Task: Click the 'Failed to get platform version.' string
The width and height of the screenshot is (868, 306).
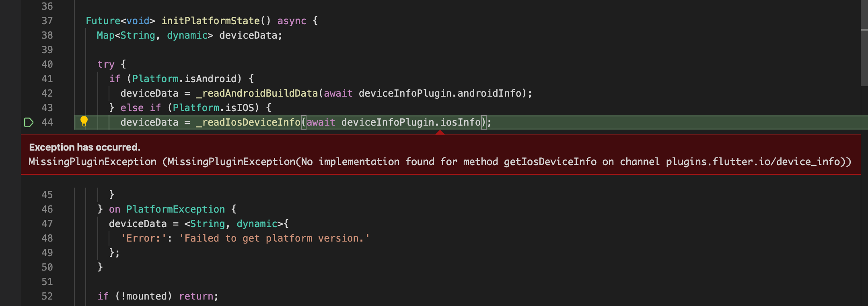Action: click(274, 238)
